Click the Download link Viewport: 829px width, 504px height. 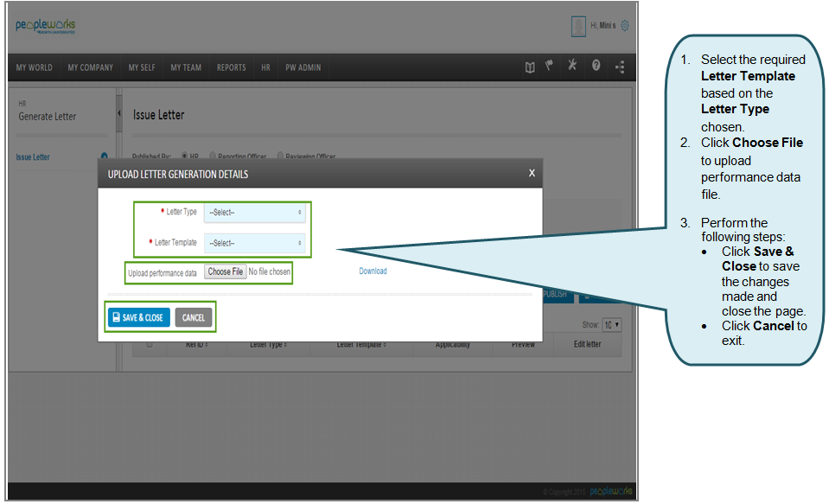[x=373, y=271]
